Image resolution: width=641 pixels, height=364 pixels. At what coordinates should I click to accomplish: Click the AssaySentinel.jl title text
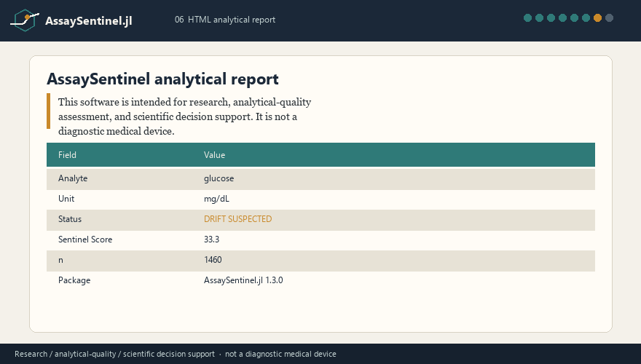89,21
